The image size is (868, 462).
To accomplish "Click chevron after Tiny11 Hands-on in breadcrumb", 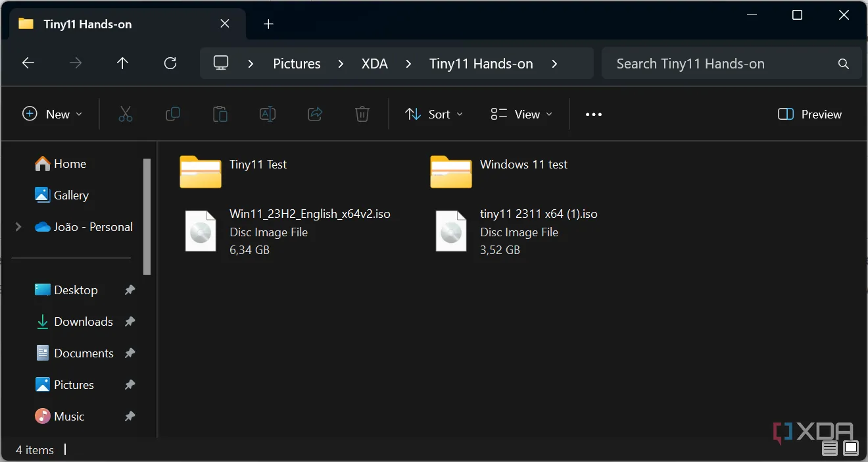I will 554,64.
